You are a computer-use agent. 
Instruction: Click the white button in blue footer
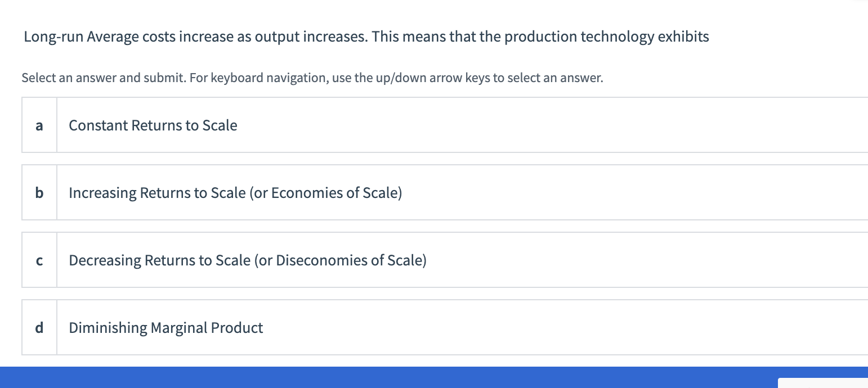point(822,383)
